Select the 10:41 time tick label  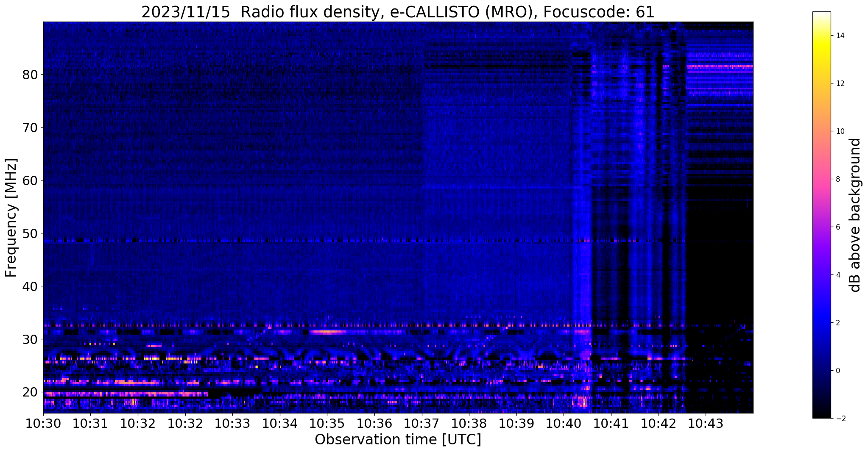coord(611,424)
